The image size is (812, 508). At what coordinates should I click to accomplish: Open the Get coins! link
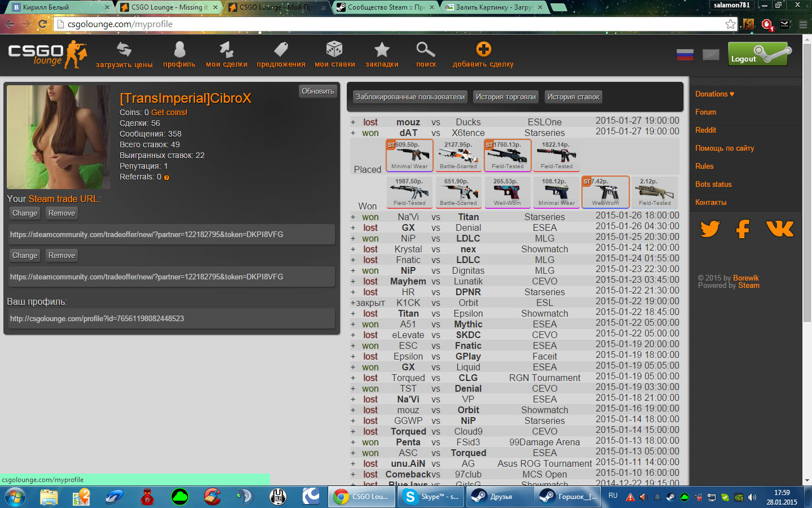169,112
